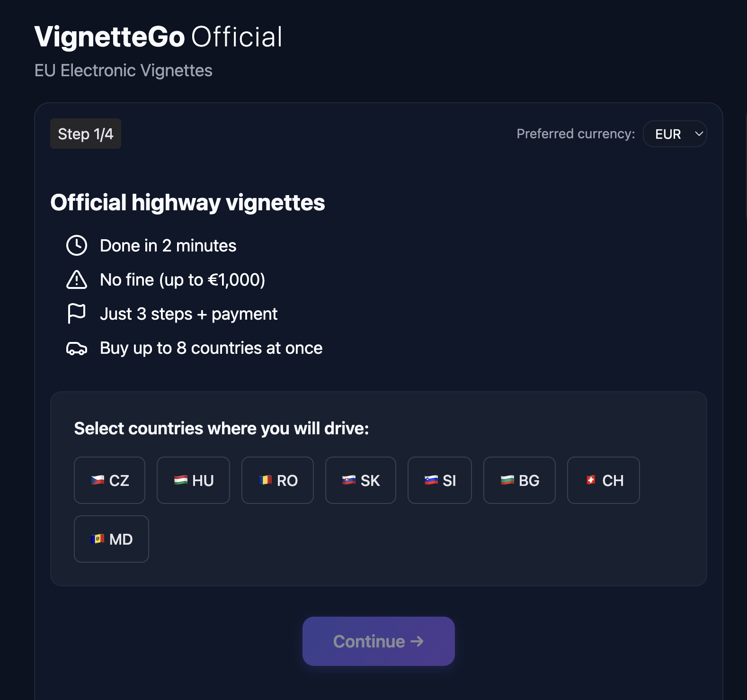Click the arrow icon in Continue button

click(417, 641)
